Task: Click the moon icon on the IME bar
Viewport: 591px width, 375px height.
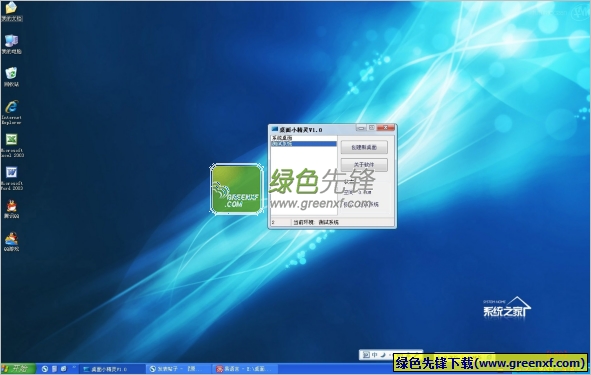Action: point(383,355)
